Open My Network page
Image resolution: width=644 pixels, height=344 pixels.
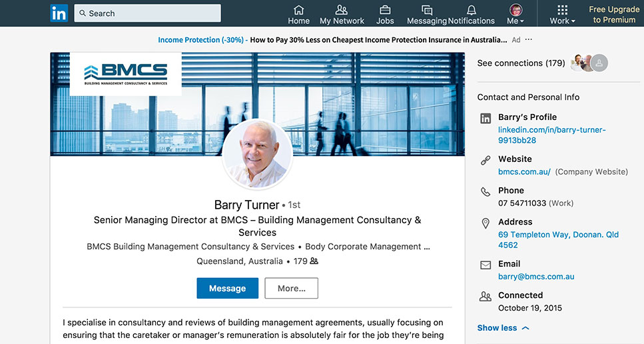click(342, 15)
